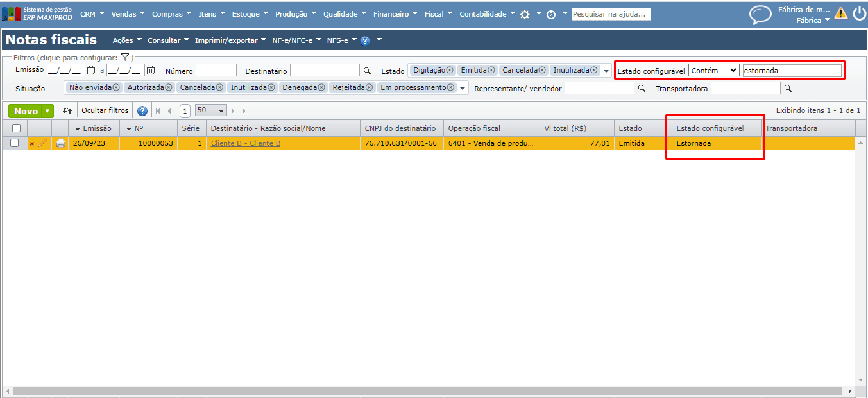868x398 pixels.
Task: Go to last page of results
Action: click(244, 111)
